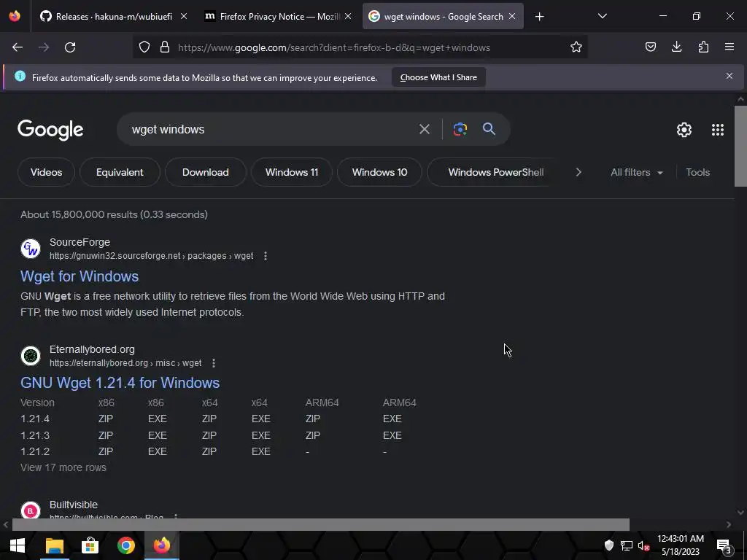Apply the Windows 11 search chip
Viewport: 747px width, 560px height.
(x=292, y=172)
